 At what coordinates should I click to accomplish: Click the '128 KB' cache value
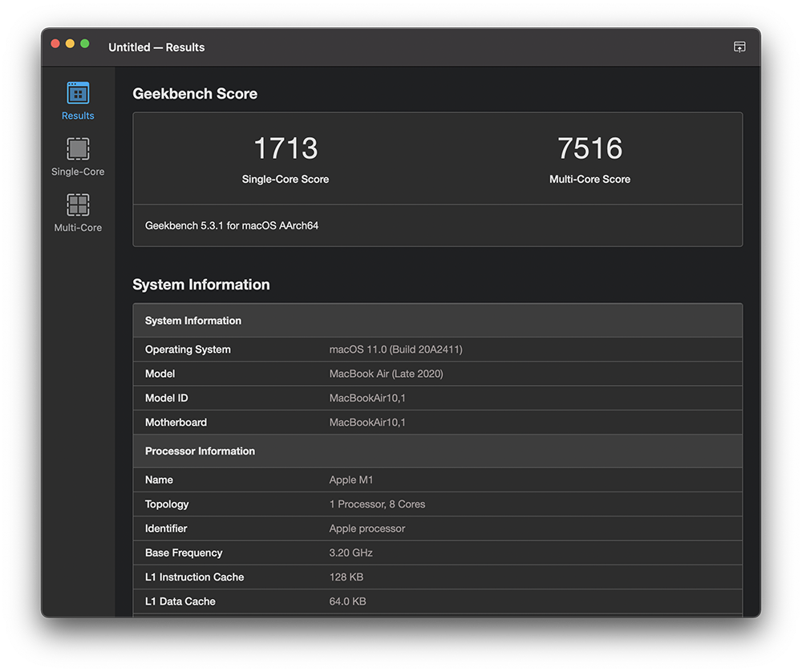[x=346, y=577]
